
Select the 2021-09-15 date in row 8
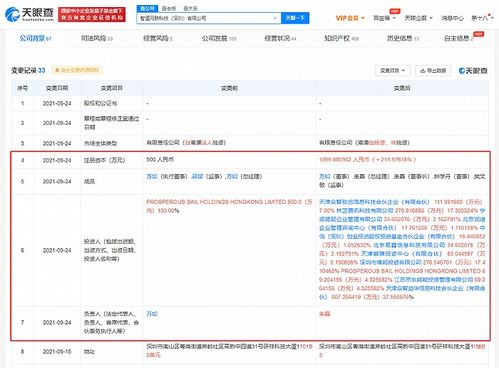pos(57,352)
